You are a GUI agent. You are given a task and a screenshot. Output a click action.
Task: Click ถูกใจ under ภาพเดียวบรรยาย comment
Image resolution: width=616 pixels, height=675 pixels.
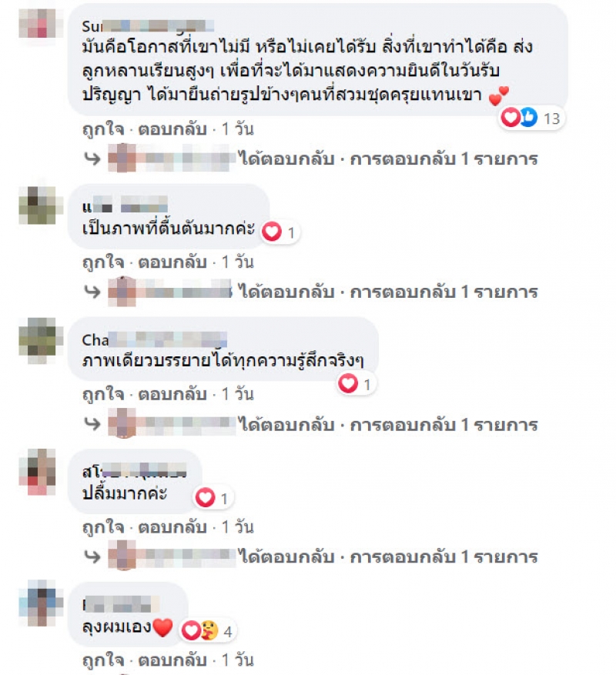pos(103,394)
